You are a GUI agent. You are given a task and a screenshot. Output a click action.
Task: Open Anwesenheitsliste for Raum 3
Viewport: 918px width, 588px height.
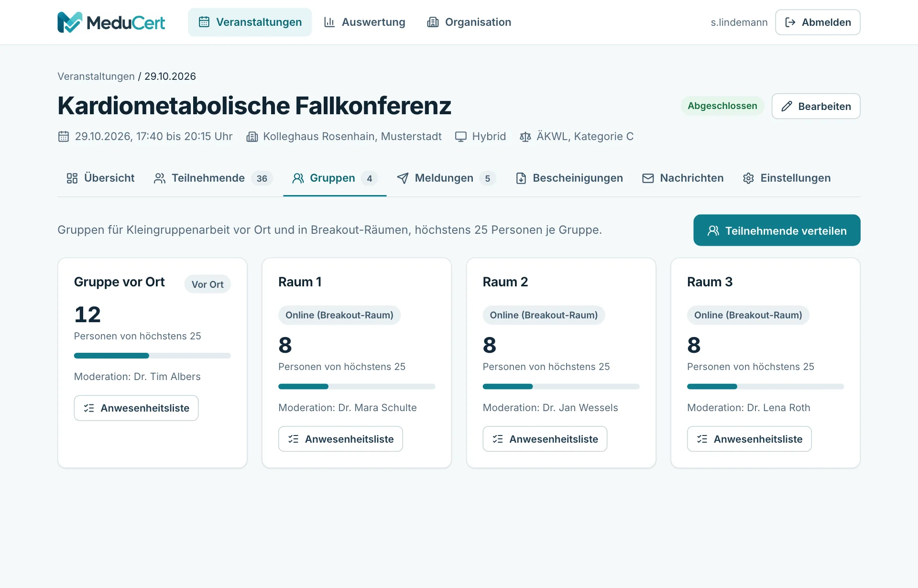[749, 439]
